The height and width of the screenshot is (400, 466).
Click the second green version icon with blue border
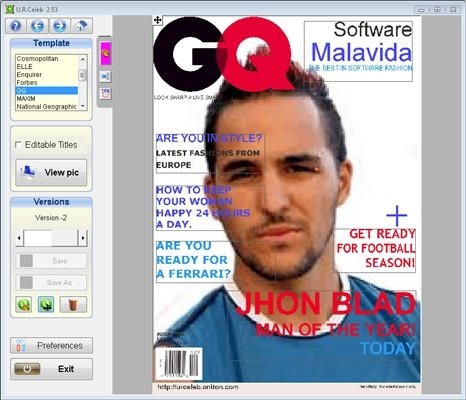coord(46,304)
